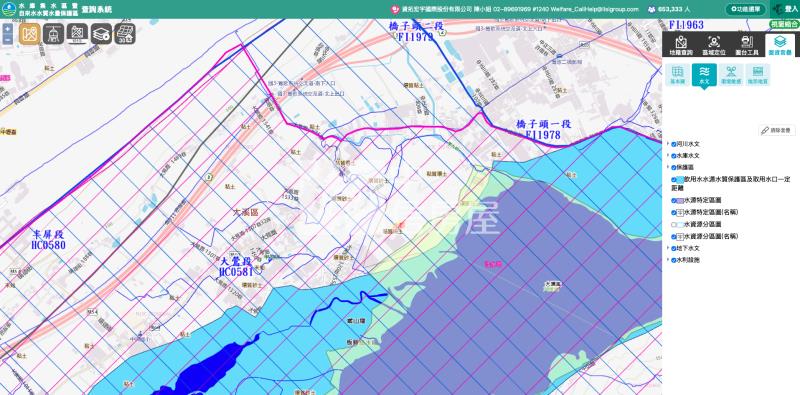Click the 橋子頭二段 F11979 map label
This screenshot has height=395, width=800.
(x=416, y=31)
